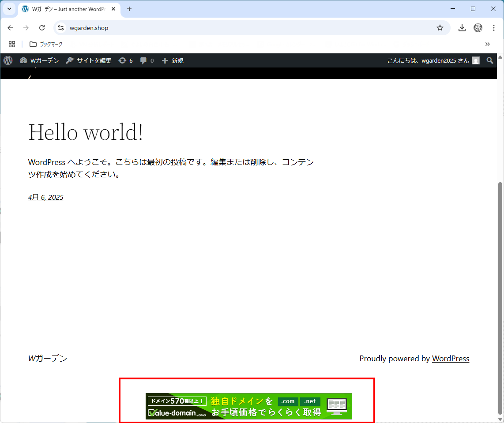Click the Hello world! post title
Image resolution: width=504 pixels, height=423 pixels.
(x=86, y=131)
